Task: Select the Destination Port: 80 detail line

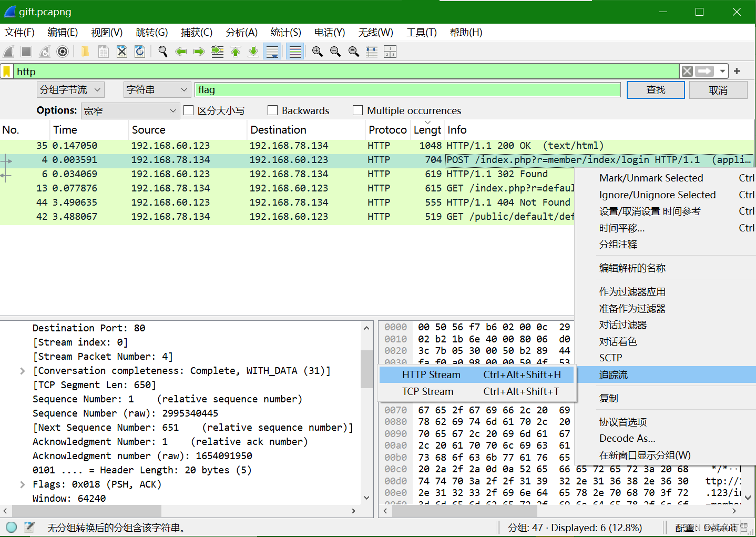Action: 89,328
